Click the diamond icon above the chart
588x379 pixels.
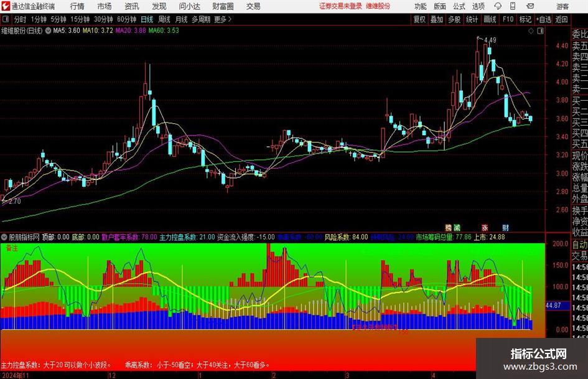(531, 31)
